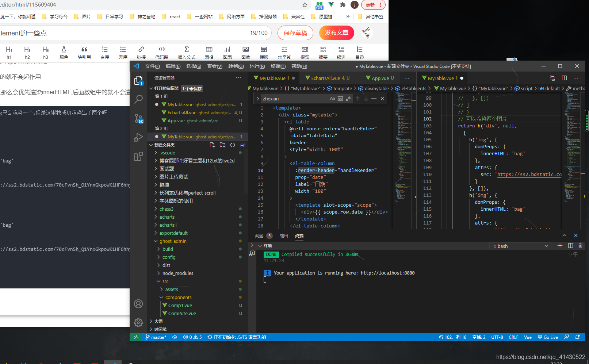Click Go Live in the status bar
This screenshot has height=364, width=589.
pos(548,337)
